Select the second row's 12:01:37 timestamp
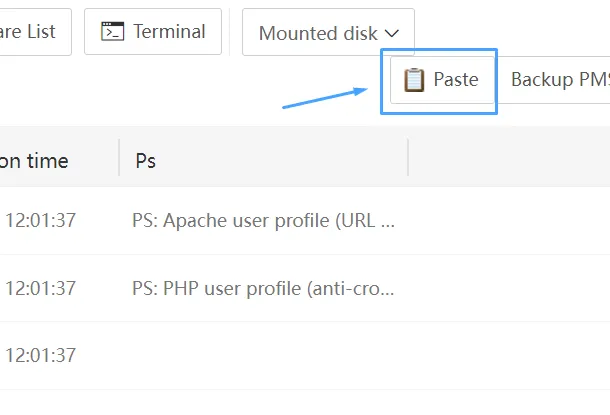 (x=40, y=288)
